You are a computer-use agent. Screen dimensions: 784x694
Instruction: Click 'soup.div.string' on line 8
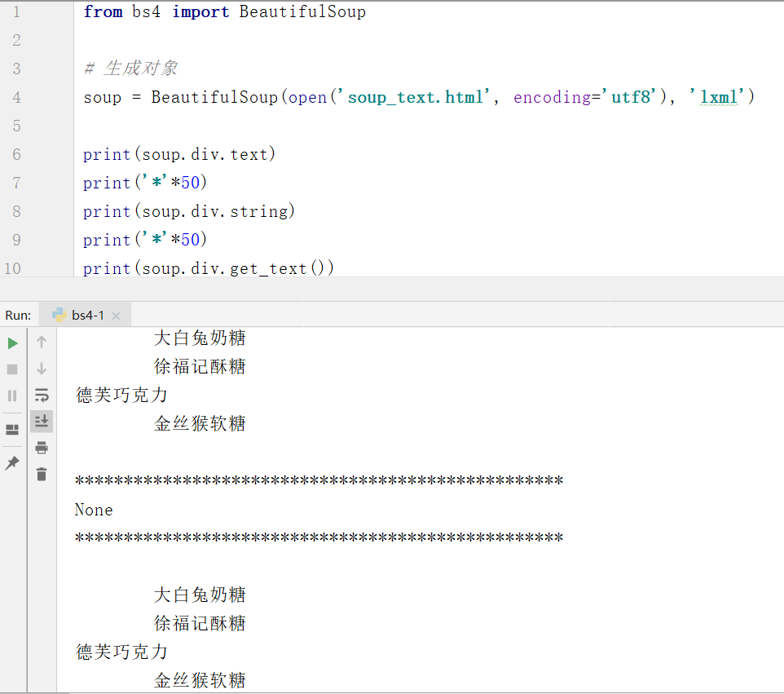click(215, 211)
